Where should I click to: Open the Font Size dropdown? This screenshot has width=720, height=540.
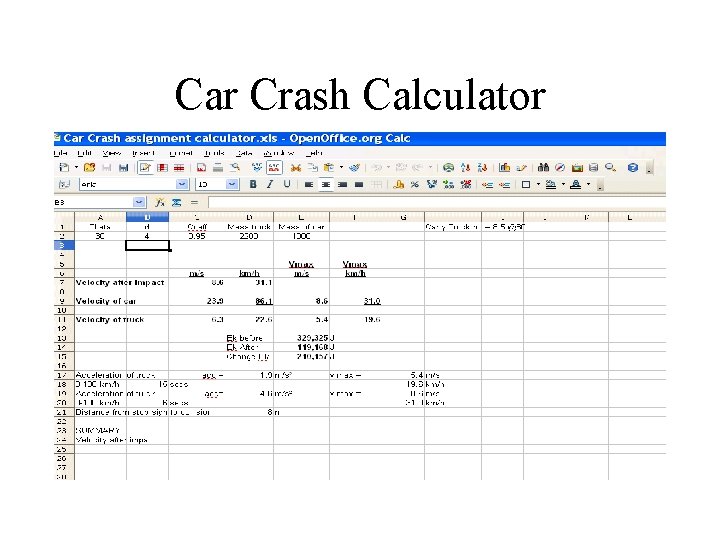click(x=232, y=185)
